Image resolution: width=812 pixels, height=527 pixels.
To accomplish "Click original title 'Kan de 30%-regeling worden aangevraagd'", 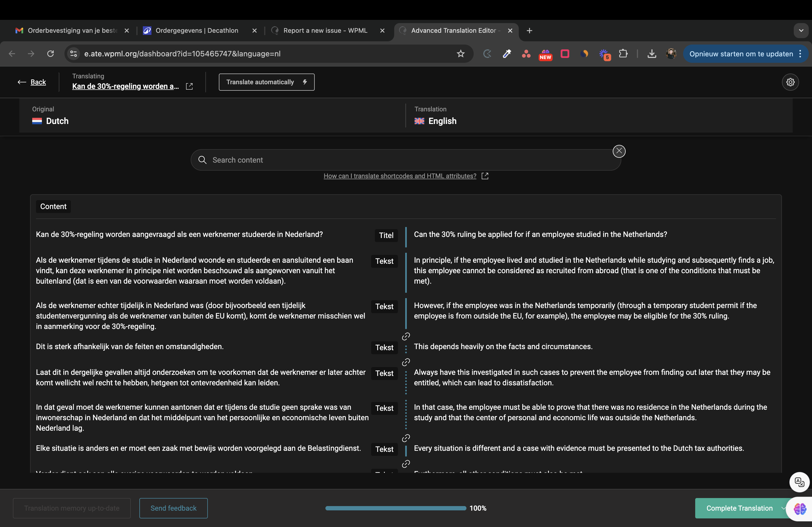I will point(179,234).
